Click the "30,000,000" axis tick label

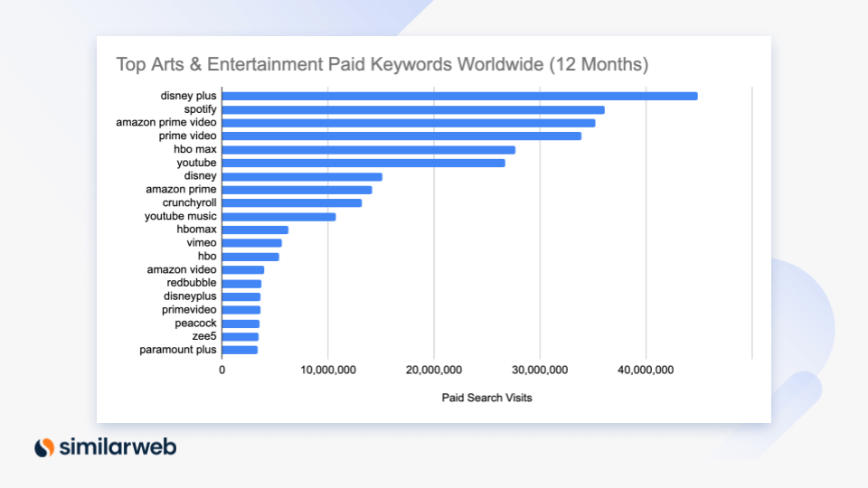(x=540, y=371)
